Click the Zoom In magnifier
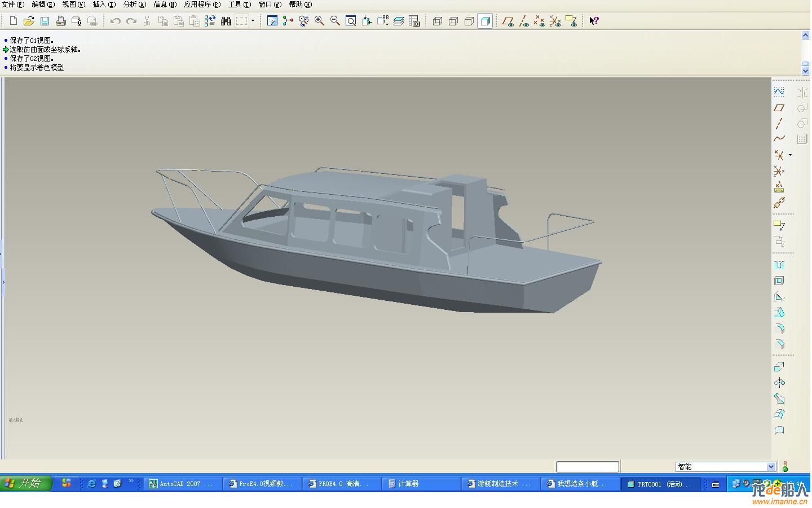This screenshot has width=812, height=508. (319, 21)
